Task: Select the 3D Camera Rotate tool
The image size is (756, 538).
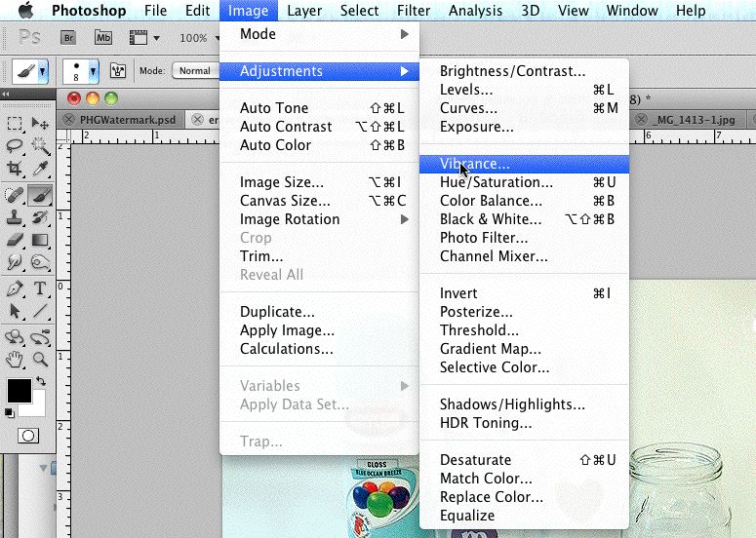Action: point(40,336)
